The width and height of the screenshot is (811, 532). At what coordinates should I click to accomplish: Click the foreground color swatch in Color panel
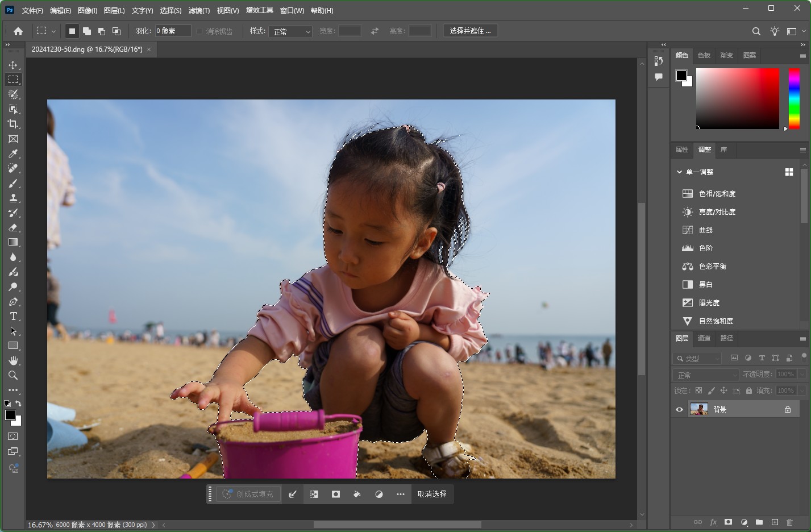[681, 76]
